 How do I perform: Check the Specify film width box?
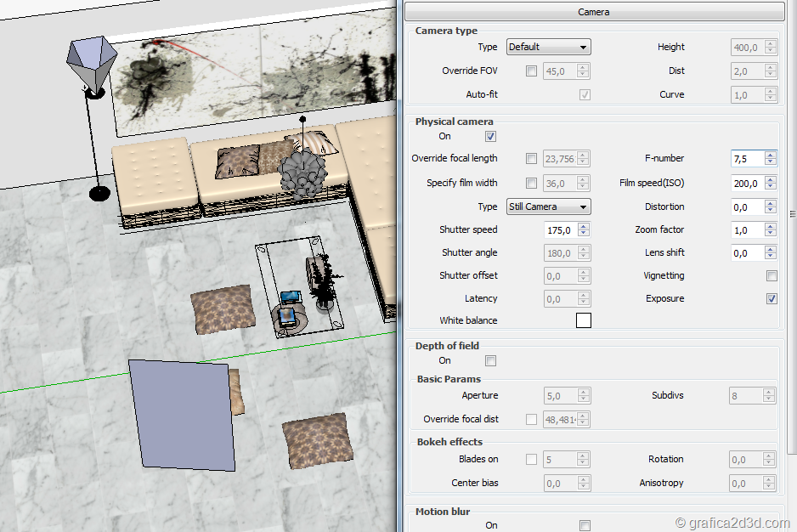coord(531,184)
